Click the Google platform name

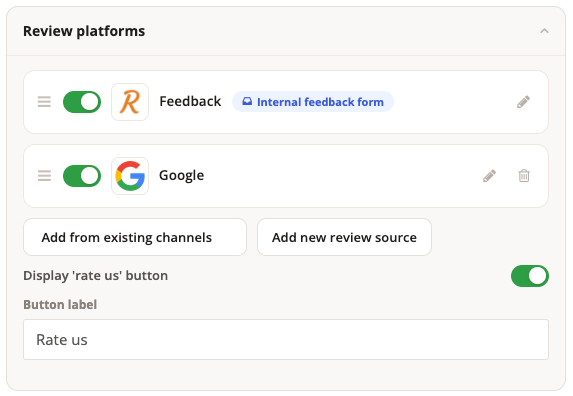point(181,176)
